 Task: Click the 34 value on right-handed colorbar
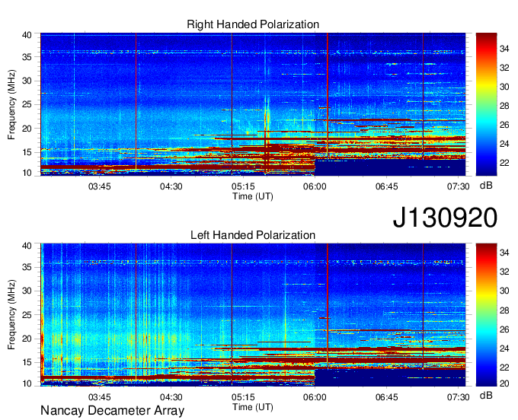point(504,49)
